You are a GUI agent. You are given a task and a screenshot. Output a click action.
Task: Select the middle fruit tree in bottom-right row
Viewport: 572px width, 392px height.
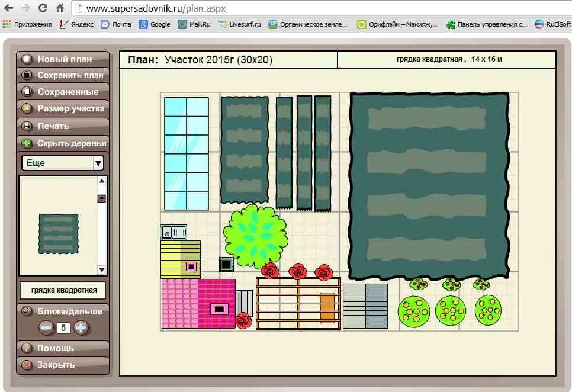click(451, 311)
